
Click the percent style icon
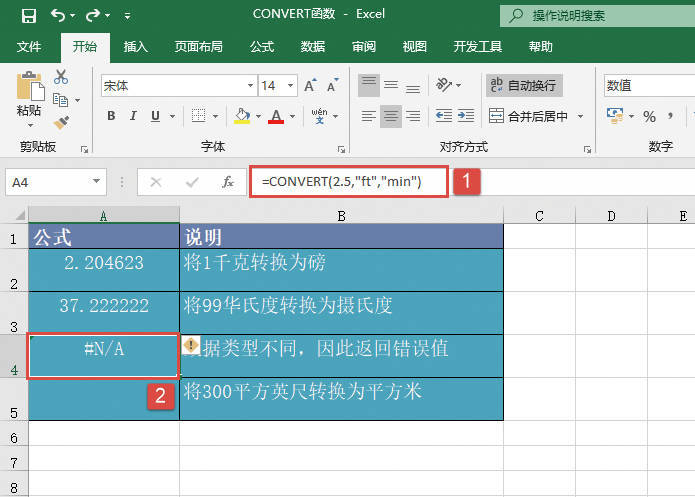point(649,116)
